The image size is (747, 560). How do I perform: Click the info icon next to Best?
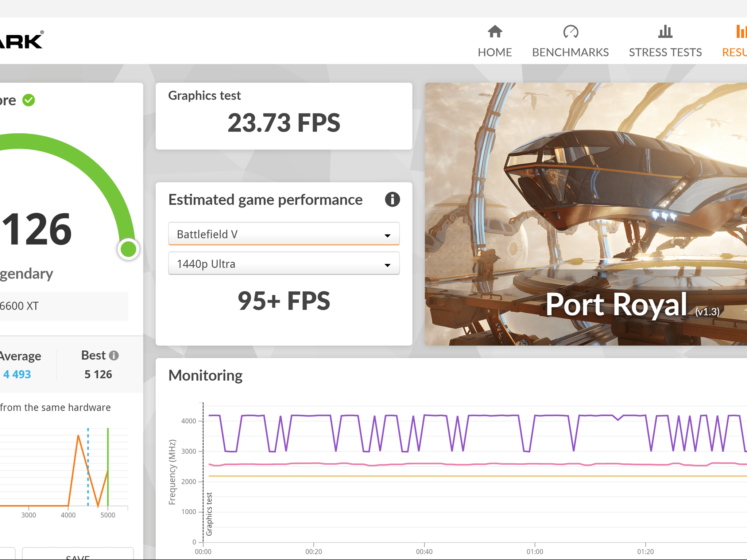114,355
